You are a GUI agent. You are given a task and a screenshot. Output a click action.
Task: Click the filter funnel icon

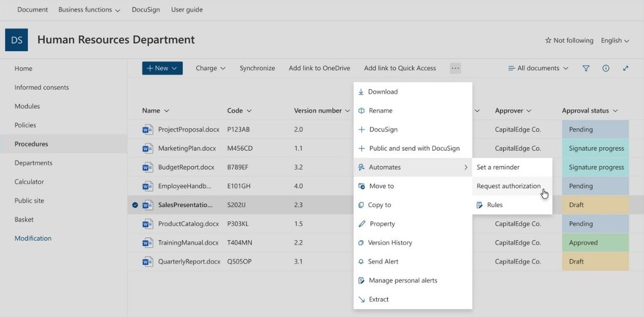pos(586,68)
